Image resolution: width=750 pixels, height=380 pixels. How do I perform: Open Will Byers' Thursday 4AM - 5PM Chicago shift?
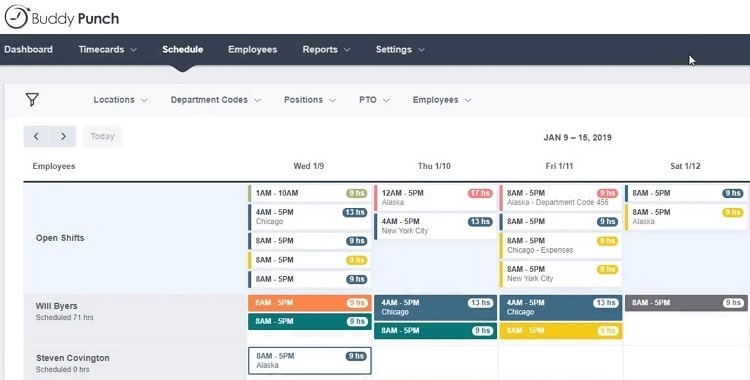435,308
